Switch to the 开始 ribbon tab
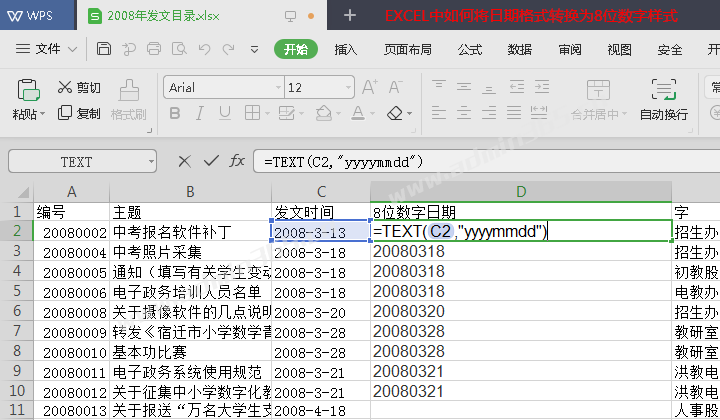The height and width of the screenshot is (420, 720). (296, 49)
